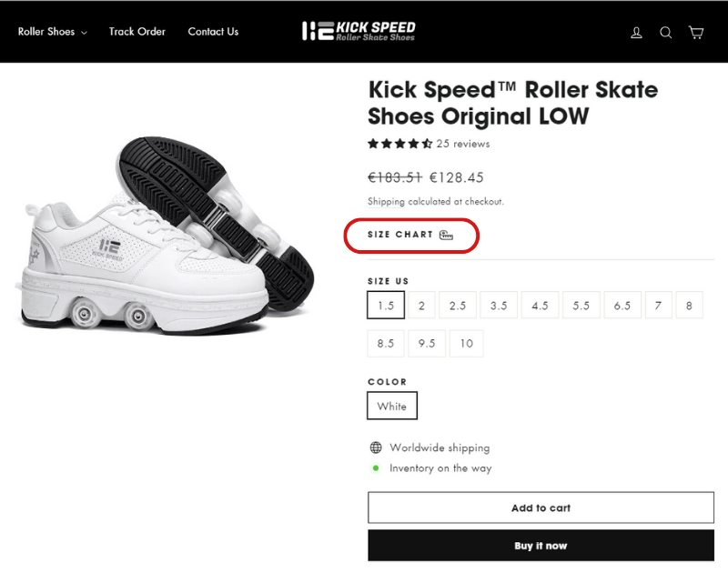
Task: Select the White color swatch
Action: click(x=392, y=407)
